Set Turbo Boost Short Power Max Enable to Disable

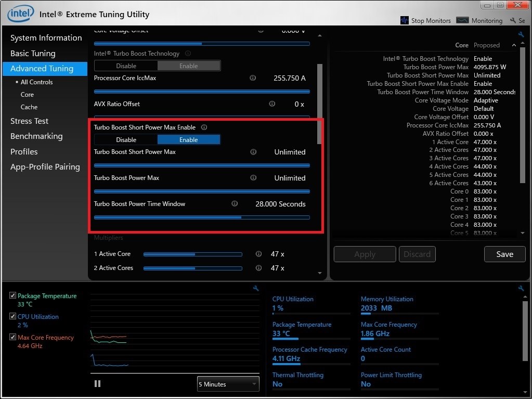point(126,140)
